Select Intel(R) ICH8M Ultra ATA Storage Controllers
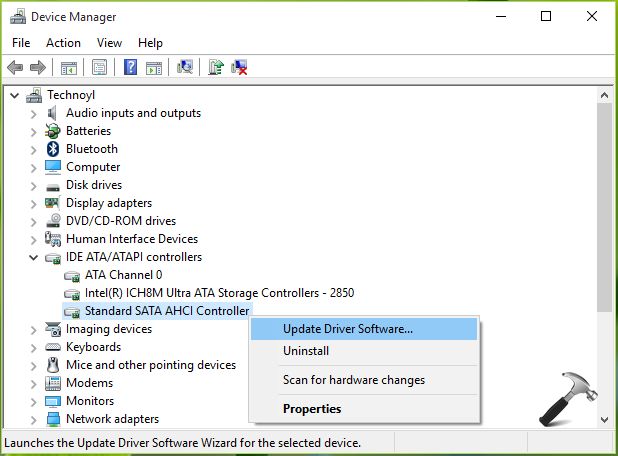Screen dimensions: 618x456 pyautogui.click(x=219, y=293)
